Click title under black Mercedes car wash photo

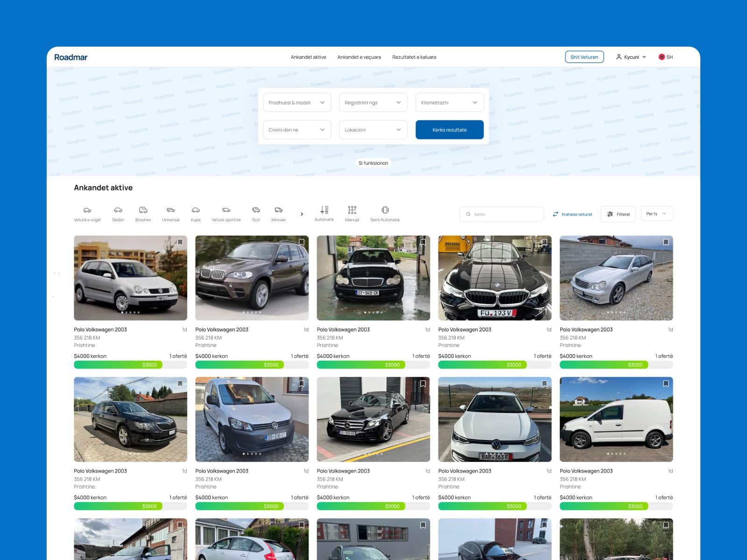[x=343, y=329]
